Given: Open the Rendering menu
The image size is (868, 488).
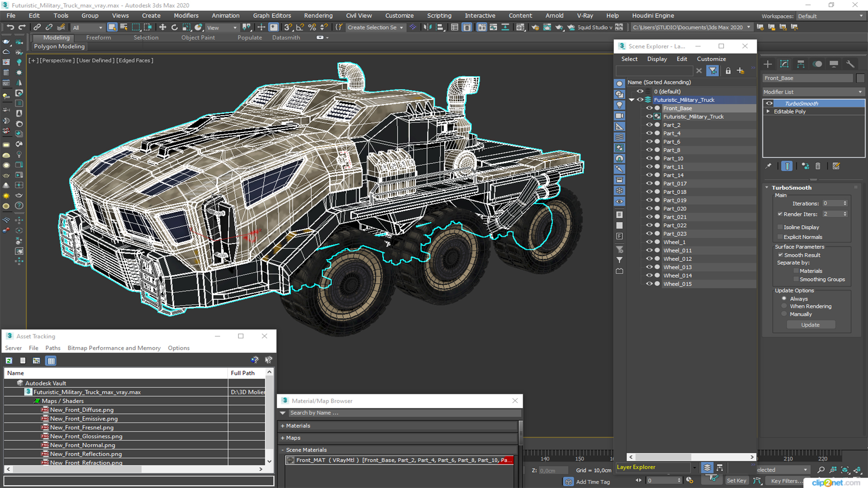Looking at the screenshot, I should pyautogui.click(x=318, y=15).
